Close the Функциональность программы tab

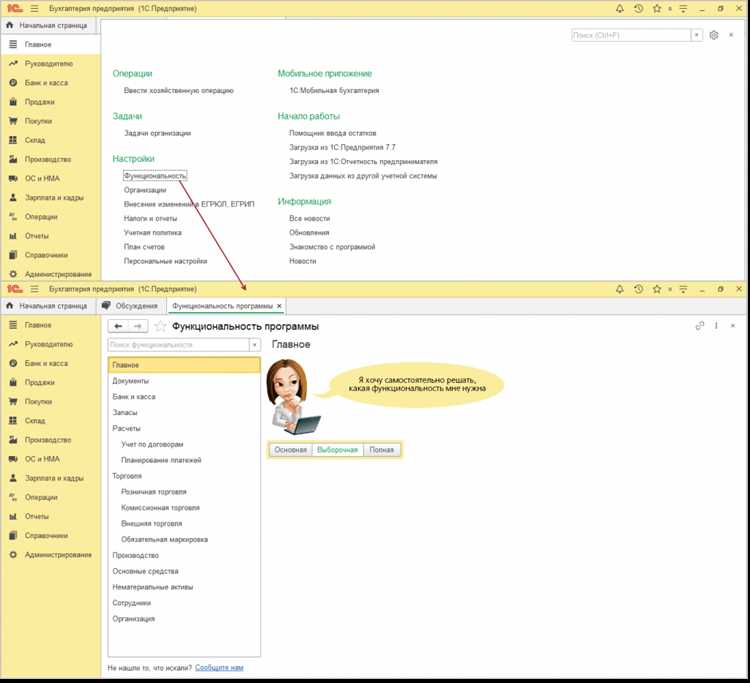(x=279, y=306)
